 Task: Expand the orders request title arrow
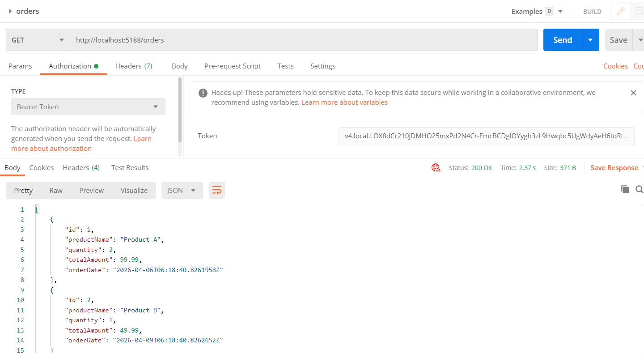pyautogui.click(x=10, y=11)
